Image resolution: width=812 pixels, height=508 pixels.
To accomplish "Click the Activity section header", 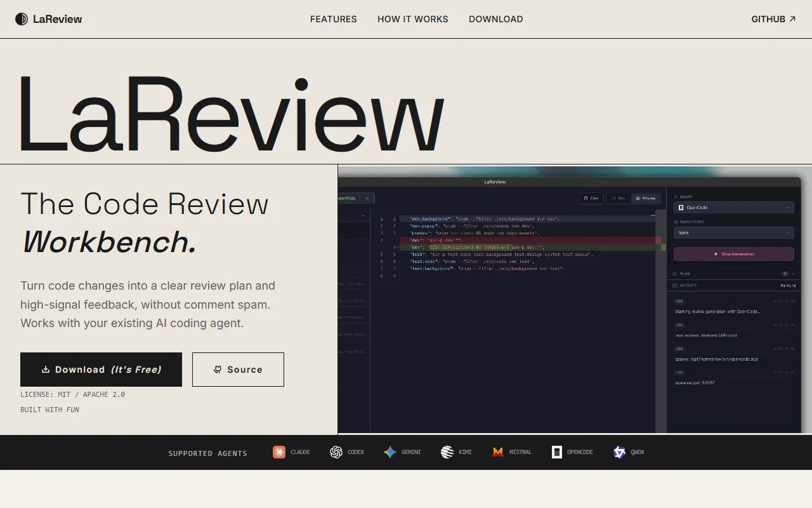I will click(733, 286).
